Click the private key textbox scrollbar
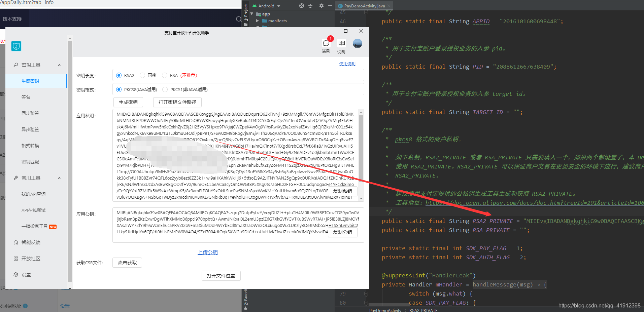 [x=361, y=148]
